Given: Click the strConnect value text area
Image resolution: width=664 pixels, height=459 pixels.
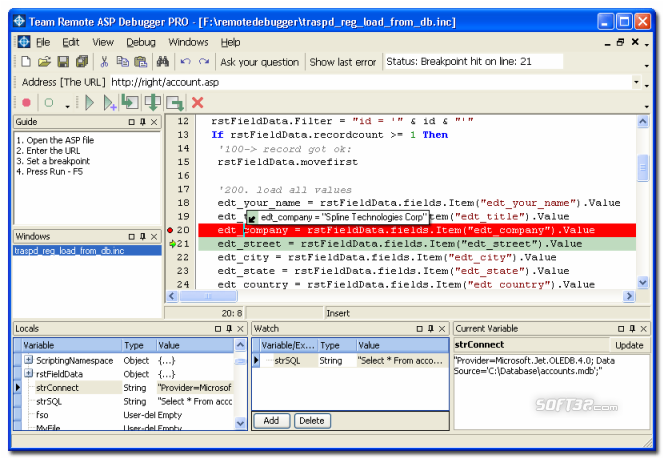Looking at the screenshot, I should (x=551, y=392).
